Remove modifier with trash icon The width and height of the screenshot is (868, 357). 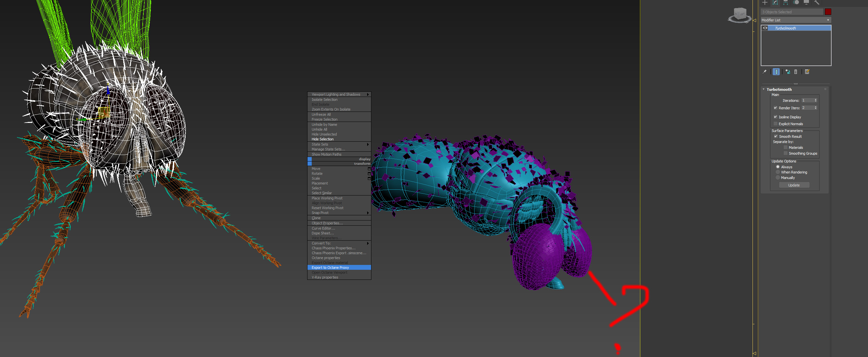coord(796,72)
